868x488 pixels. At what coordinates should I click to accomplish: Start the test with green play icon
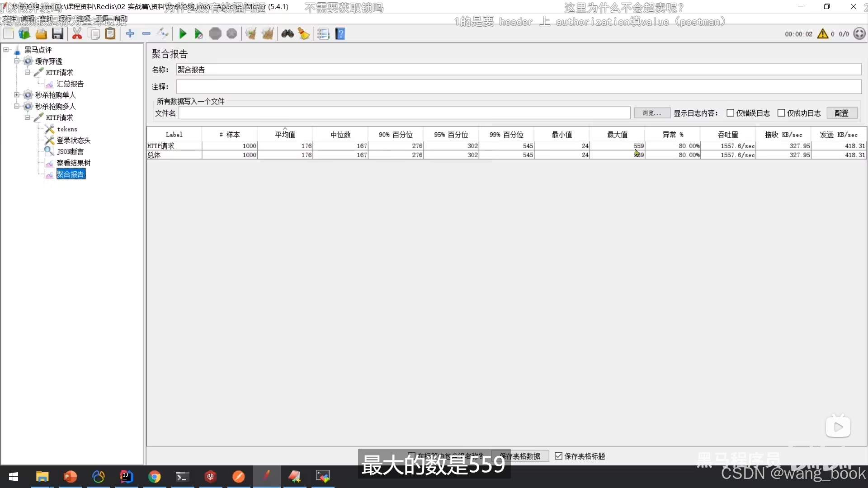(x=183, y=34)
